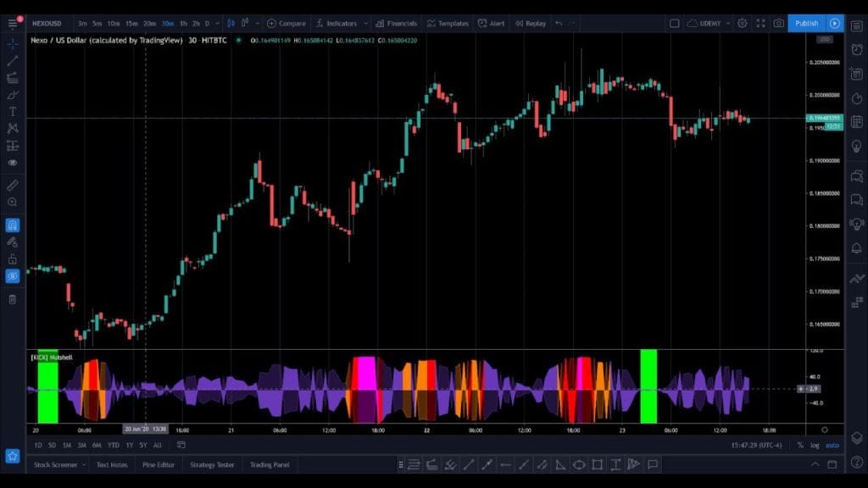The image size is (868, 488).
Task: Select the 3m timeframe
Action: point(82,23)
